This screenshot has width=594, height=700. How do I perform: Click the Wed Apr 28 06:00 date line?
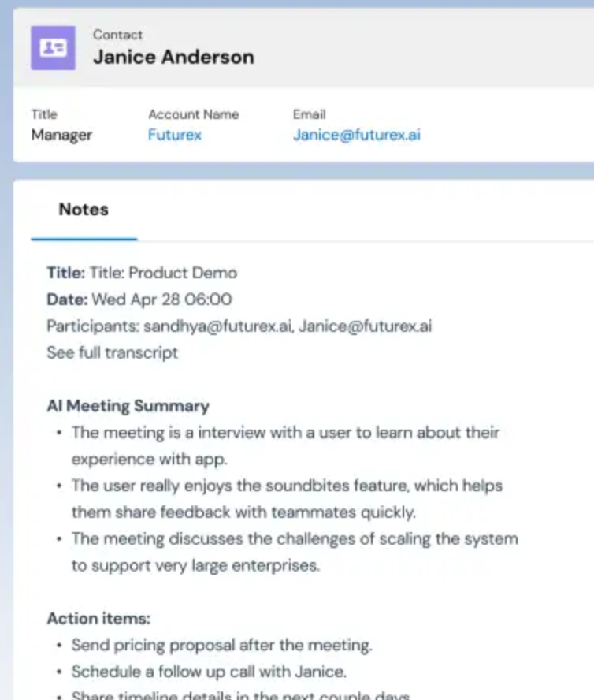pyautogui.click(x=139, y=300)
